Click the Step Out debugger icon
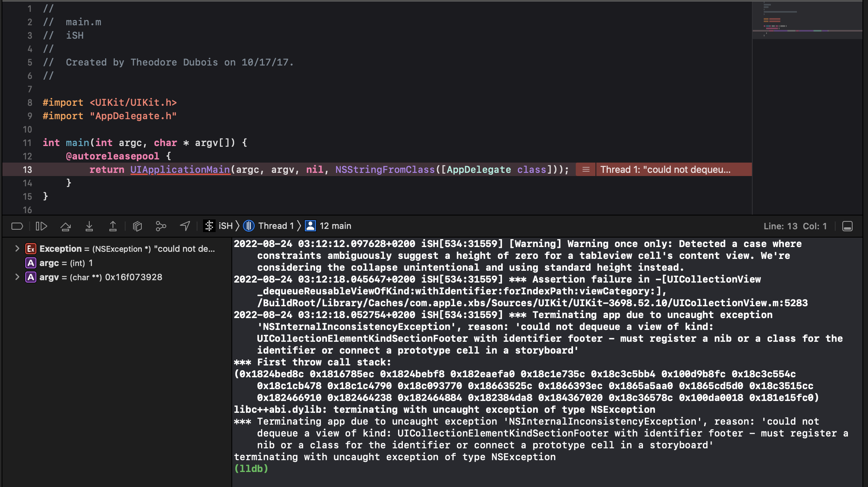The height and width of the screenshot is (487, 868). coord(113,226)
